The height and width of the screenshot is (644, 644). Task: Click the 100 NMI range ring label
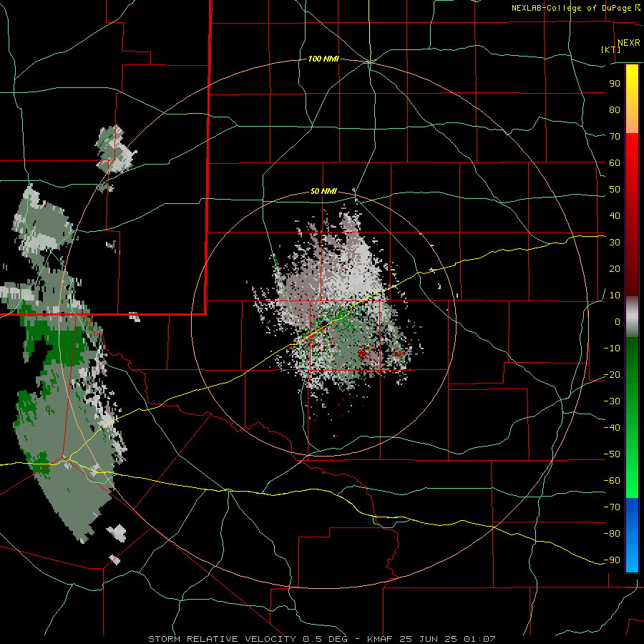tap(323, 59)
